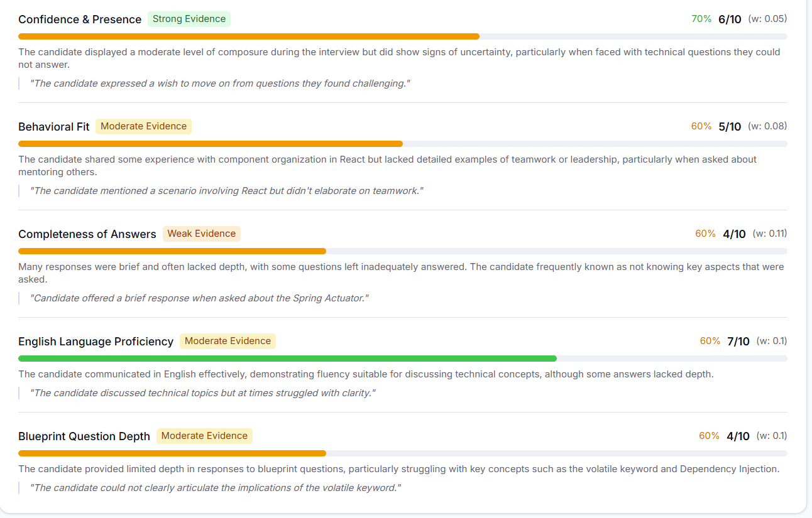Click the 7/10 English proficiency score
The height and width of the screenshot is (518, 812).
738,342
